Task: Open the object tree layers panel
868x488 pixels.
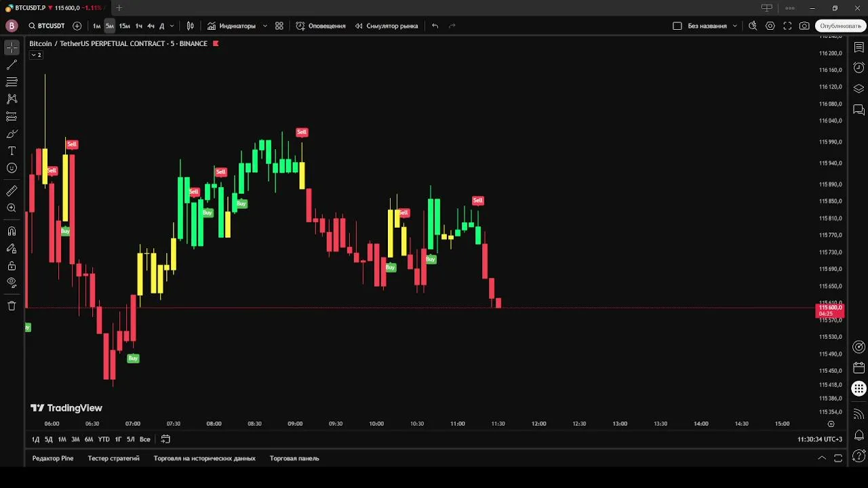Action: point(859,89)
